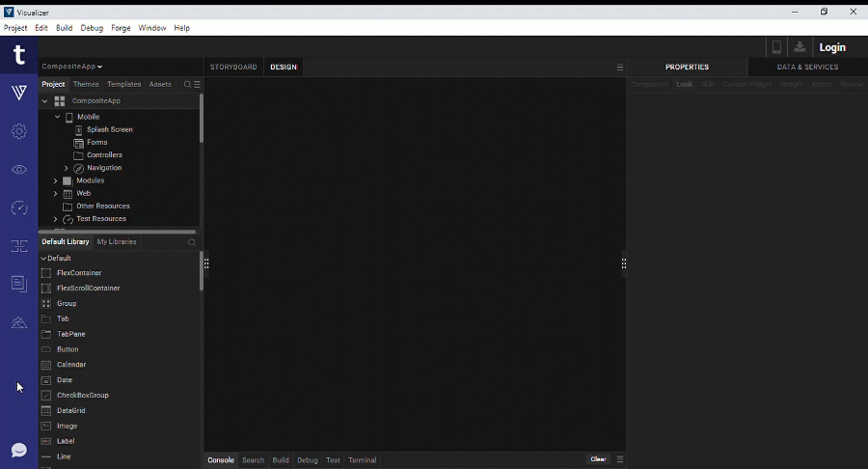Select the CheckBoxGroup widget in library
Image resolution: width=868 pixels, height=469 pixels.
(82, 396)
